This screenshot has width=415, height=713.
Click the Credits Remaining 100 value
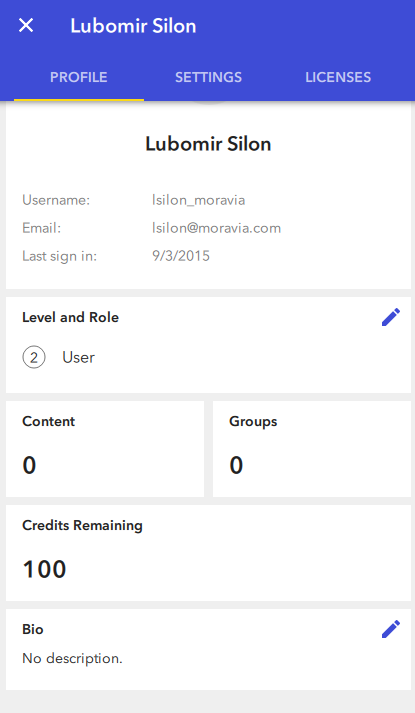coord(45,569)
